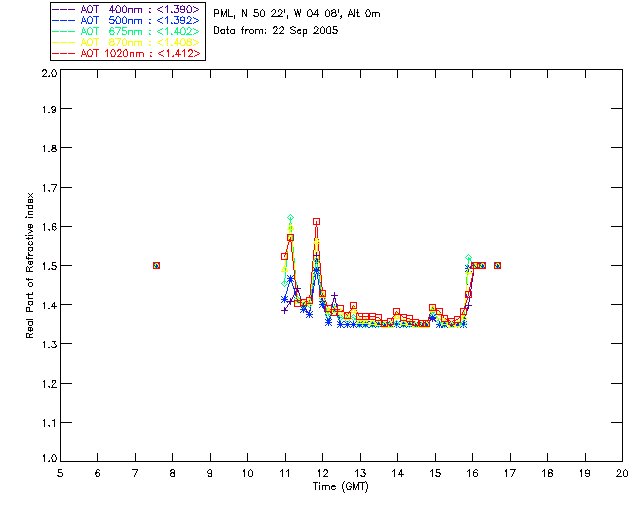Image resolution: width=640 pixels, height=512 pixels.
Task: Click the y-axis tick label 1.8
Action: [x=49, y=148]
